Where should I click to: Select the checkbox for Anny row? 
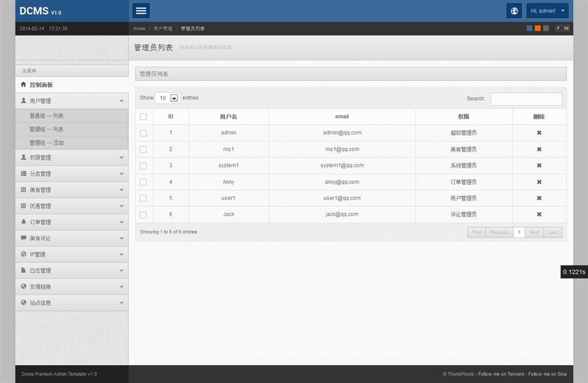click(143, 182)
